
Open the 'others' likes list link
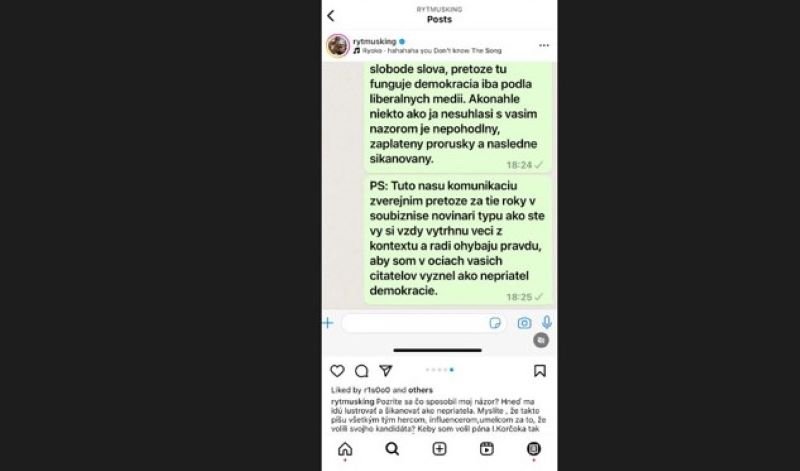tap(420, 390)
